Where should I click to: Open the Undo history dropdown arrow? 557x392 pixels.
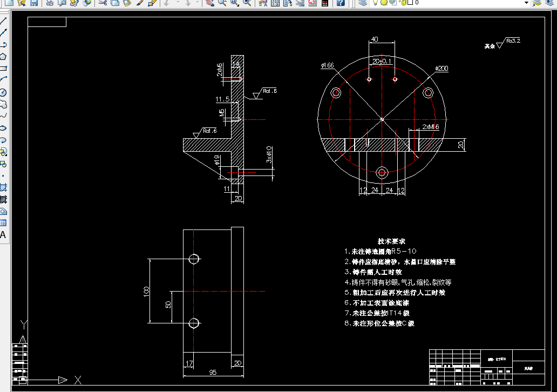point(177,3)
